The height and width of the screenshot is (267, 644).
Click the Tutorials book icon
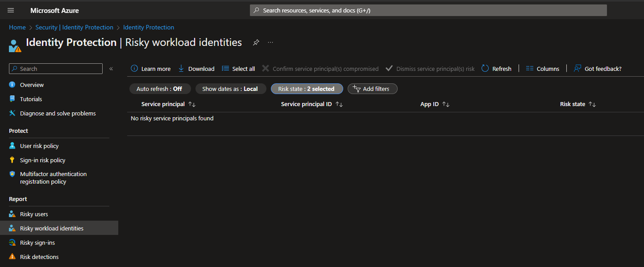(x=12, y=99)
